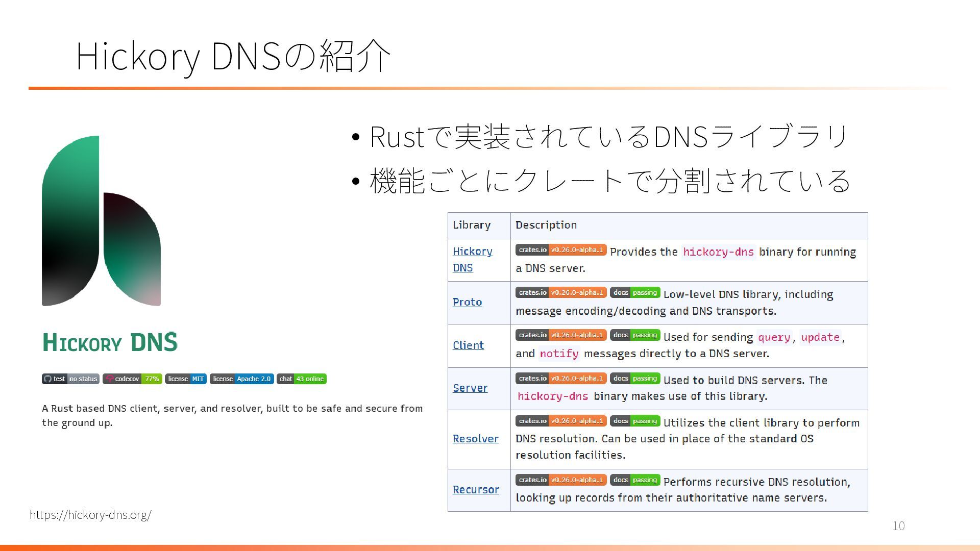Click docs passing badge in Recursor row

[635, 480]
